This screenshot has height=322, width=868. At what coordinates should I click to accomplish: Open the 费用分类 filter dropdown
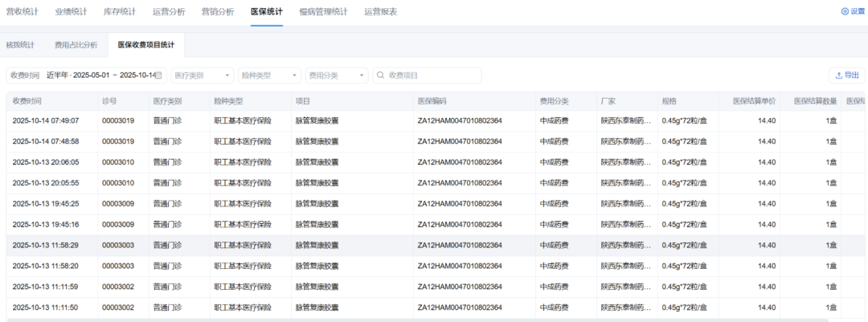point(337,75)
